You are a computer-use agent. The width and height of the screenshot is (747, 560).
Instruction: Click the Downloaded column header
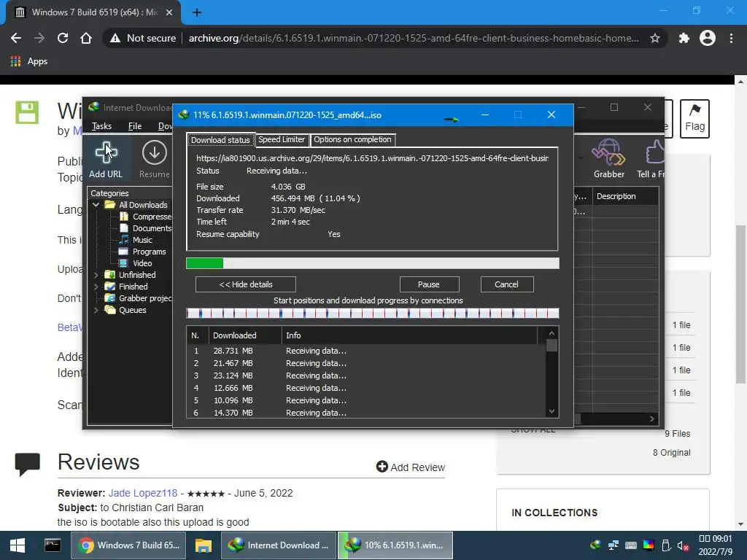click(245, 335)
